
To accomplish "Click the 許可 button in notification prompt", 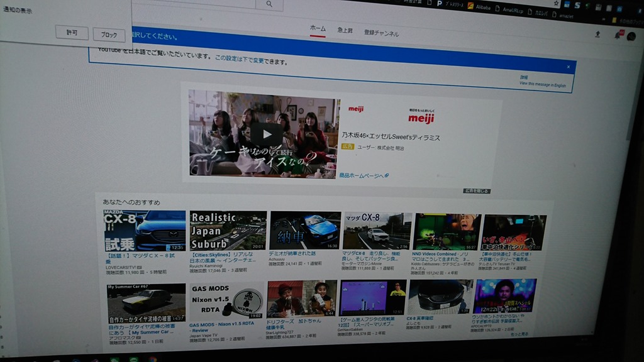I will (x=72, y=33).
